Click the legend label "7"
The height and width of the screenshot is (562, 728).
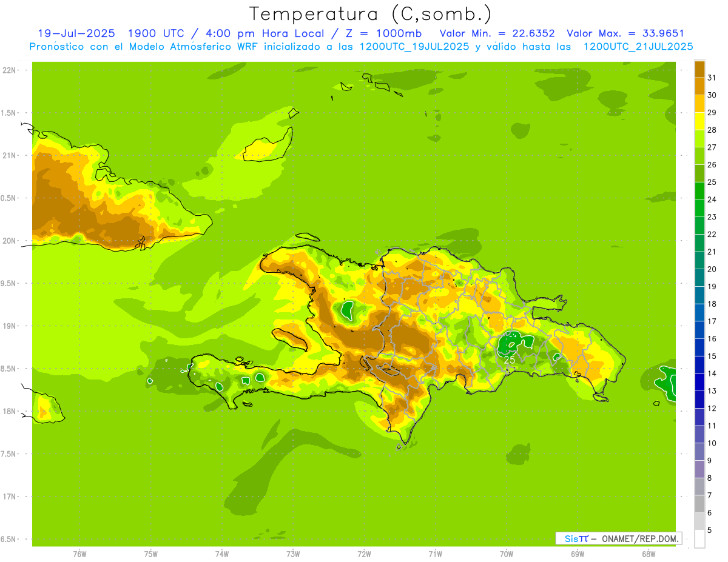(710, 495)
